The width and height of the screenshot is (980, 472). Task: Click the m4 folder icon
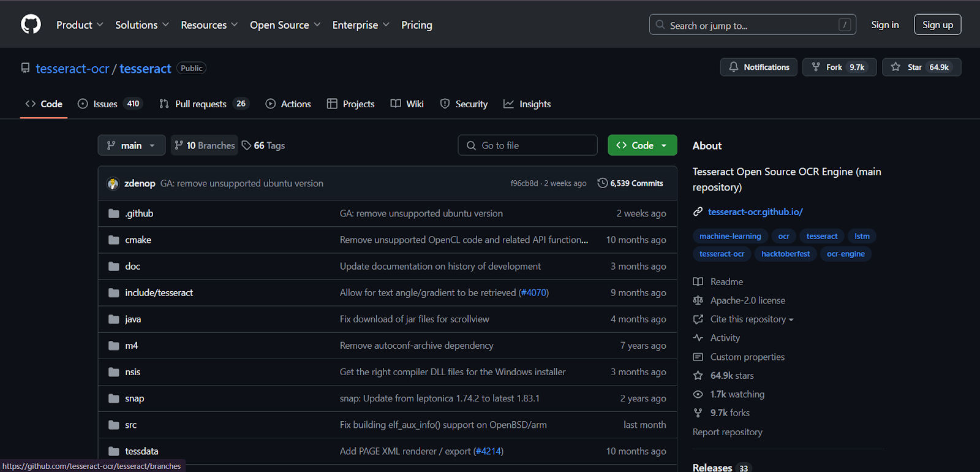113,346
